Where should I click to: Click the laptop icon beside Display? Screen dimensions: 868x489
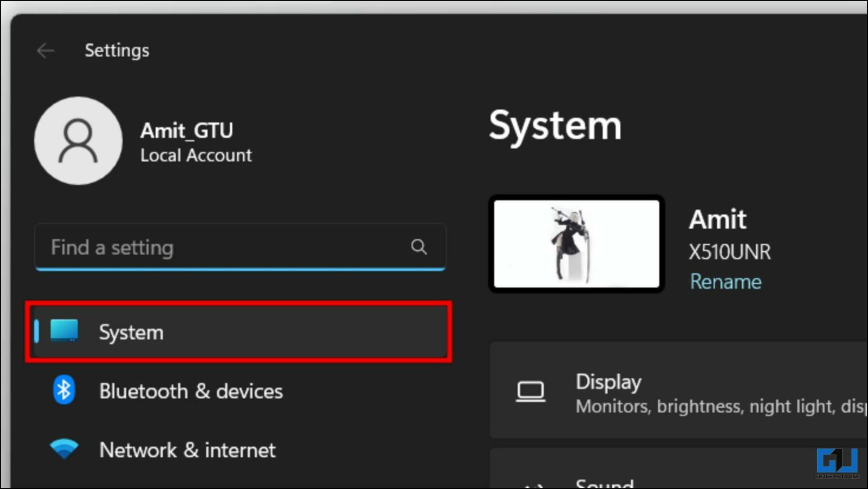[531, 391]
